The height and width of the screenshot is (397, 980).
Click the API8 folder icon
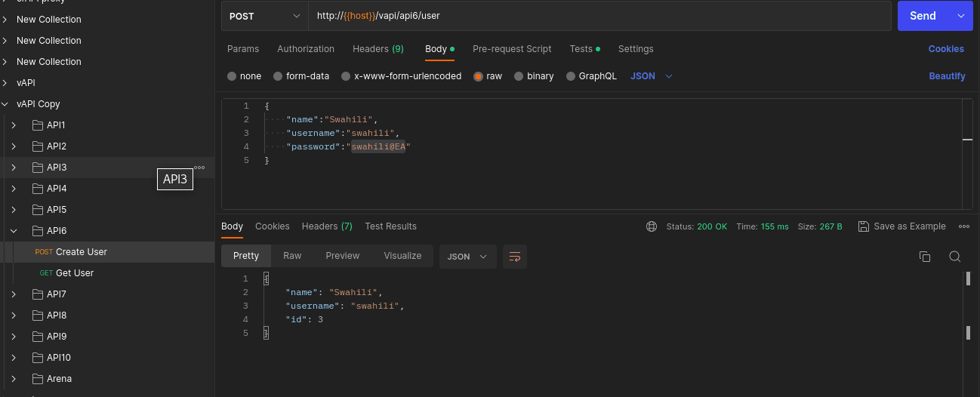37,315
